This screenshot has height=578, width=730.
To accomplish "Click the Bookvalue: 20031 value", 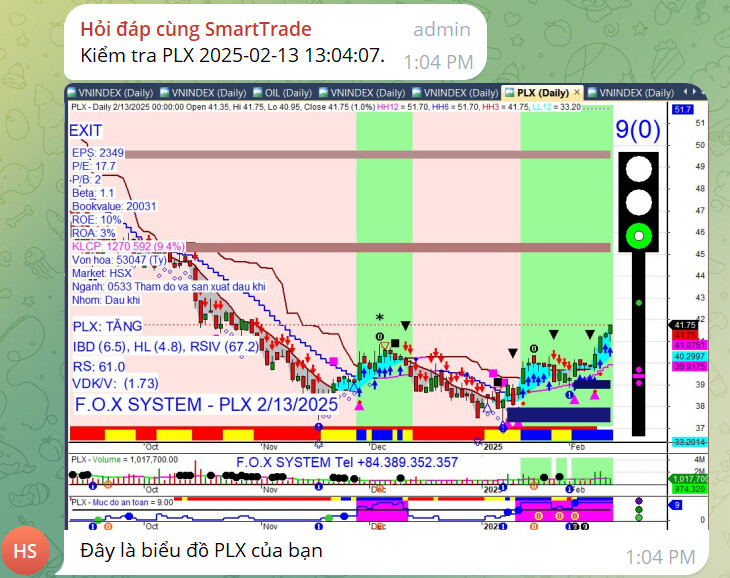I will click(x=114, y=206).
